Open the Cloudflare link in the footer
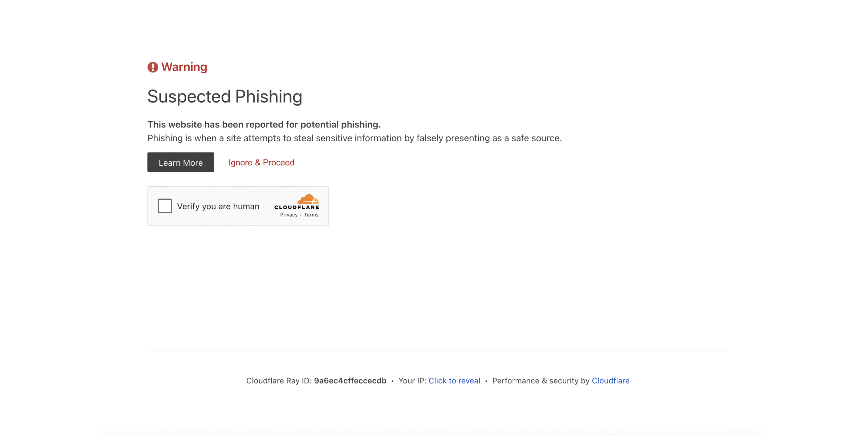 610,380
